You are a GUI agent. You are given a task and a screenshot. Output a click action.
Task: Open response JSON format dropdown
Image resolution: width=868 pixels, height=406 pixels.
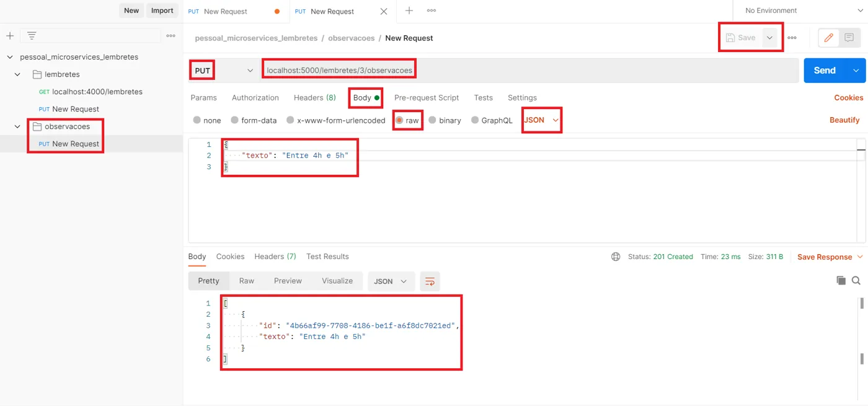(x=391, y=281)
